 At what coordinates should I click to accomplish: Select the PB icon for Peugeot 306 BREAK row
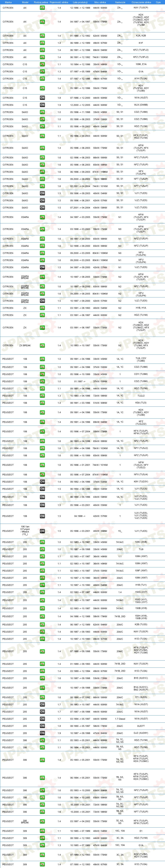pos(42,822)
